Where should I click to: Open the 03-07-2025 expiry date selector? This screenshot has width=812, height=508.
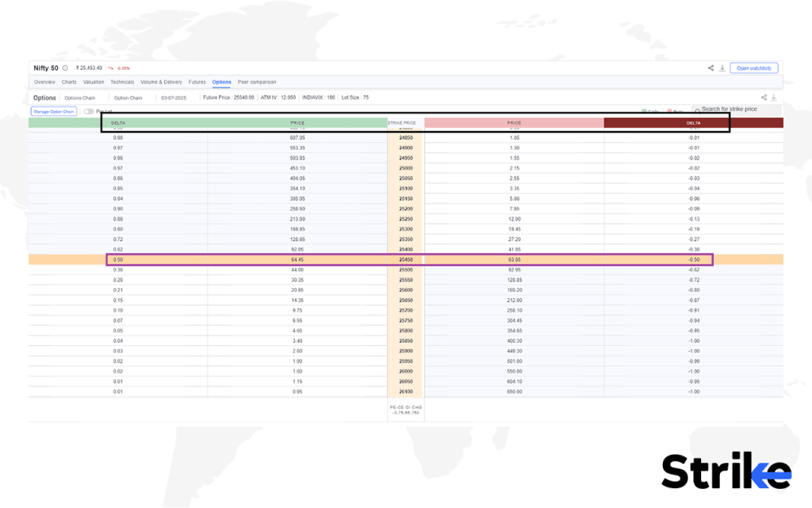[x=174, y=98]
